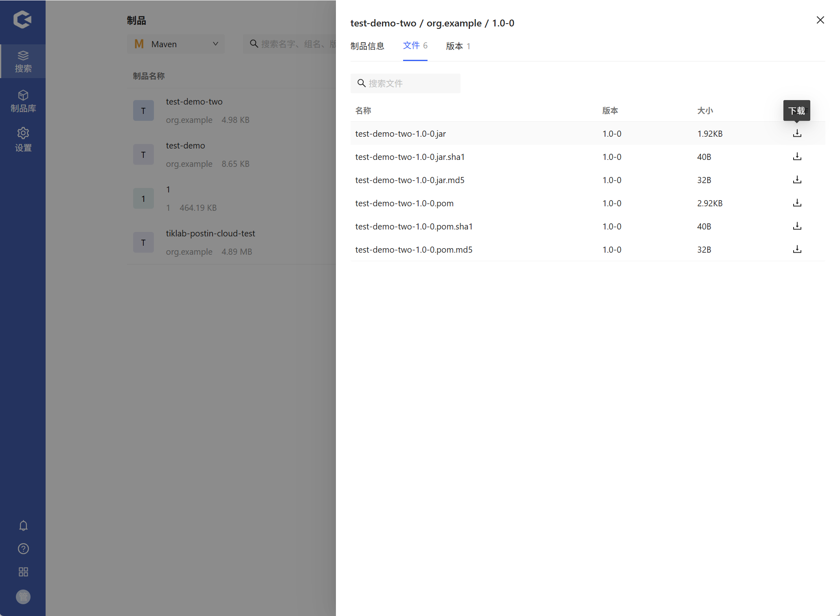Image resolution: width=840 pixels, height=616 pixels.
Task: Open 设置 settings in sidebar
Action: [x=23, y=140]
